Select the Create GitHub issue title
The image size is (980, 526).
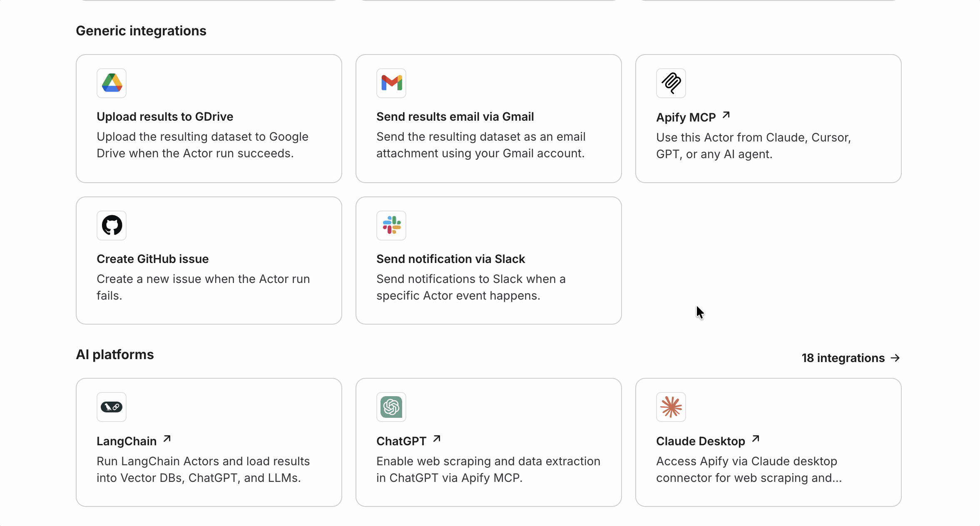point(152,259)
